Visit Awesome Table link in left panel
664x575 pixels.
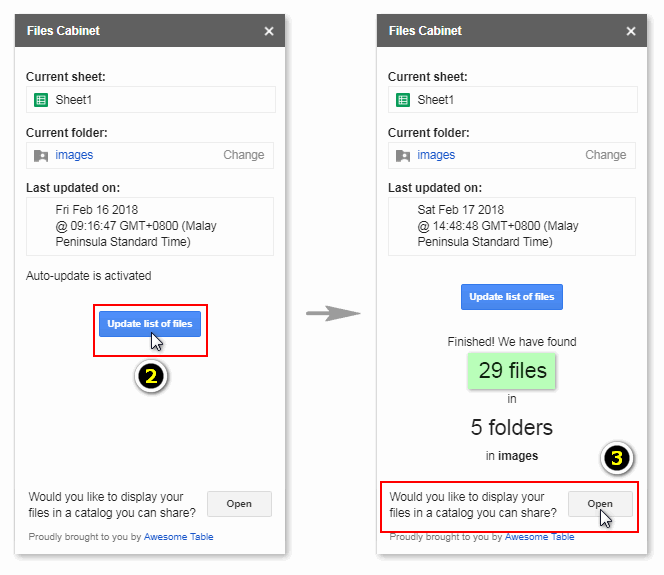(x=178, y=537)
